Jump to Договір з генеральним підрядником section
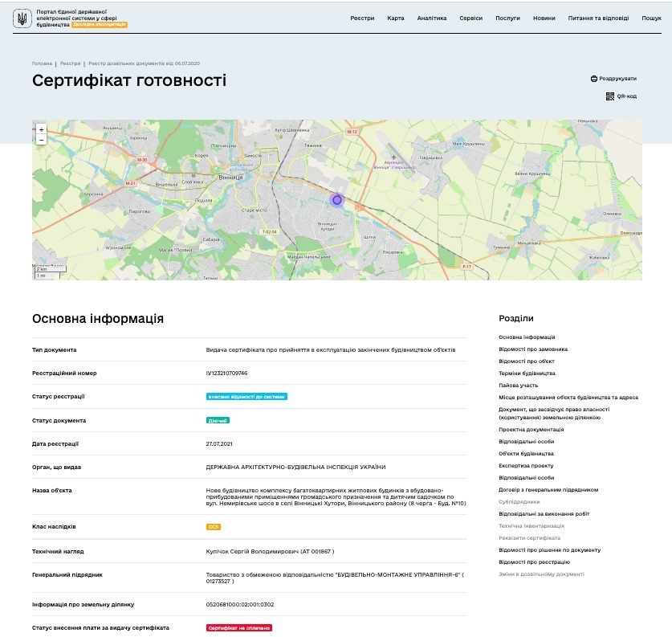 point(548,489)
